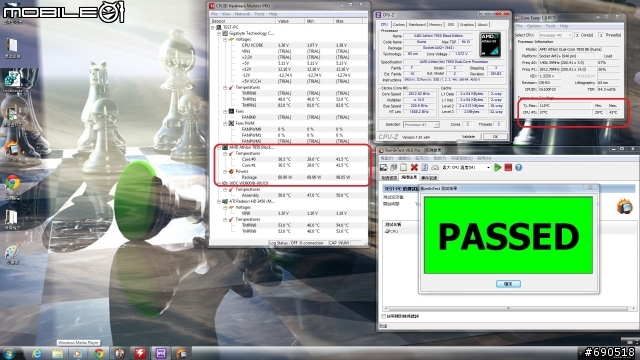Switch to CPU-Z via purple taskbar icon
This screenshot has height=360, width=640.
click(x=161, y=353)
